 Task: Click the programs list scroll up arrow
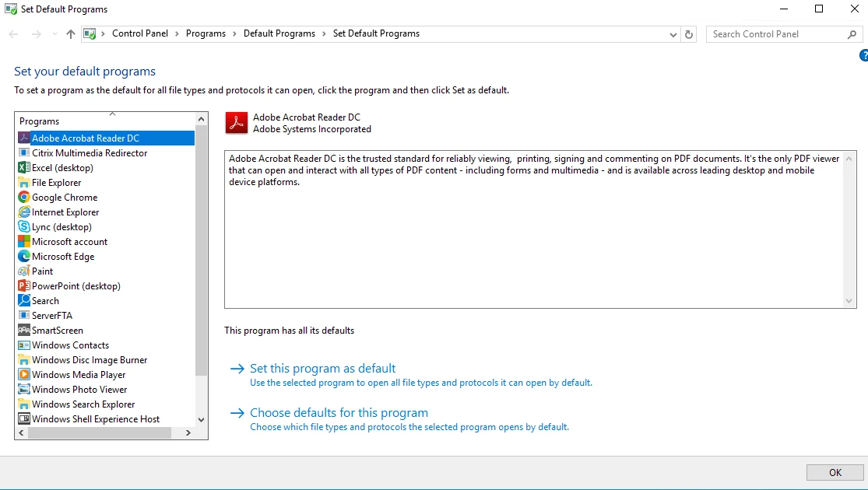201,119
